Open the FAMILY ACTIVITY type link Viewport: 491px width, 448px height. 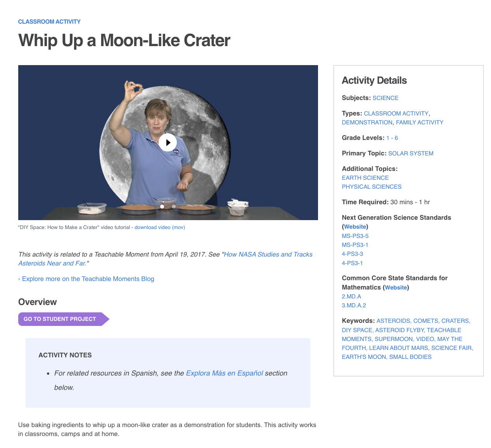coord(419,122)
